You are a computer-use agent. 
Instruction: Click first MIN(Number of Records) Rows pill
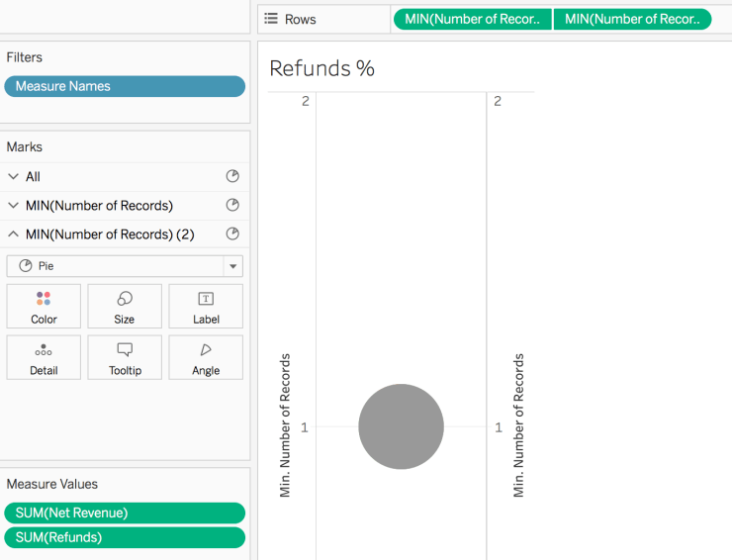tap(472, 19)
